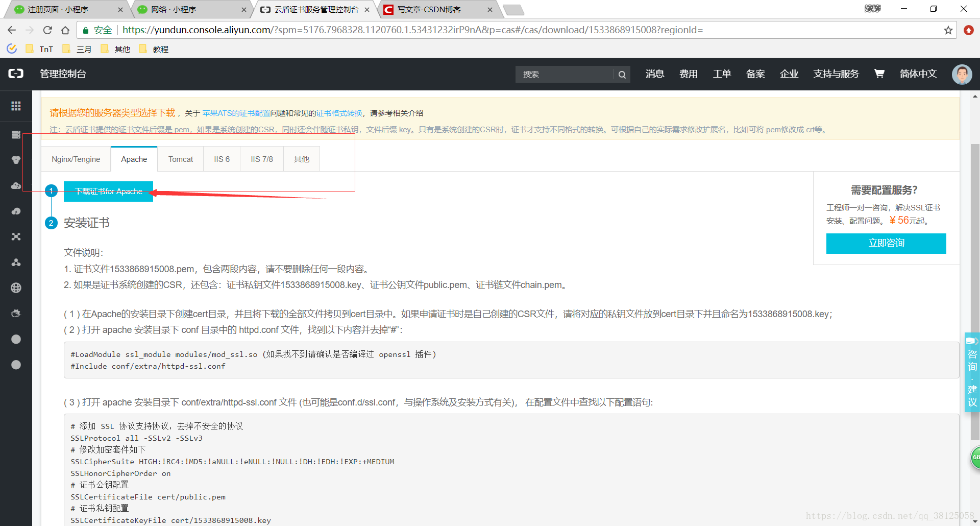Click the search magnifier icon

(x=622, y=75)
